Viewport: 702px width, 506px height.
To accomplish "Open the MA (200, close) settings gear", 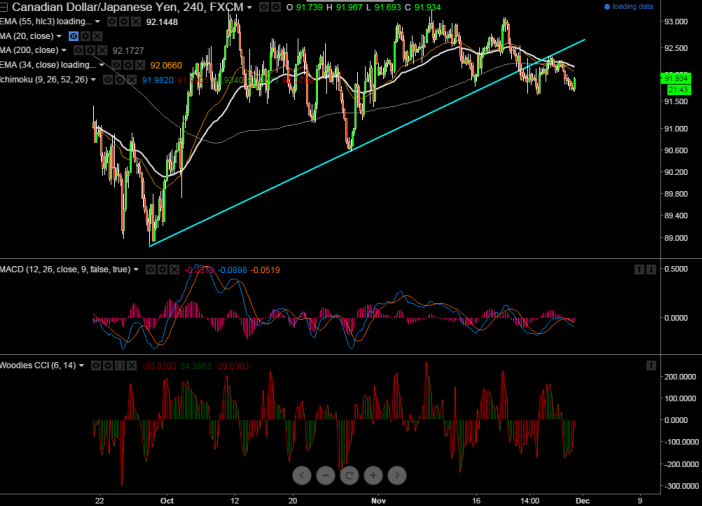I will pos(90,50).
